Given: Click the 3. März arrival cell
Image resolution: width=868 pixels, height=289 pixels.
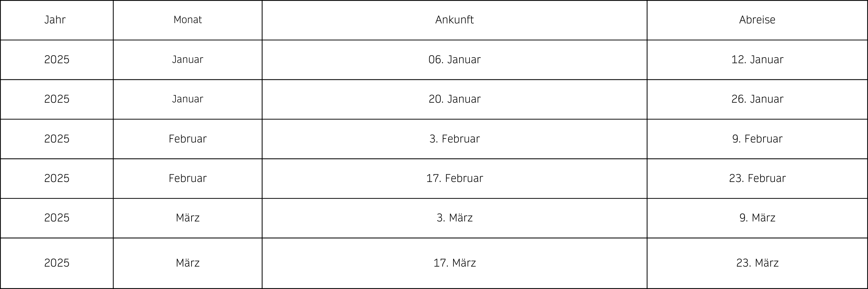Looking at the screenshot, I should tap(454, 218).
